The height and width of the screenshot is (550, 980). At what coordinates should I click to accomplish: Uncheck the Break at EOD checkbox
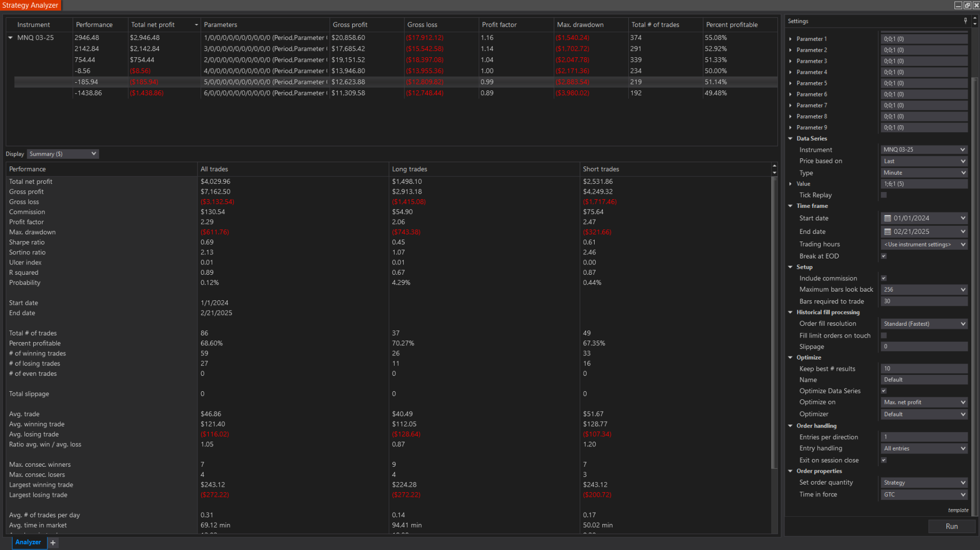(884, 256)
